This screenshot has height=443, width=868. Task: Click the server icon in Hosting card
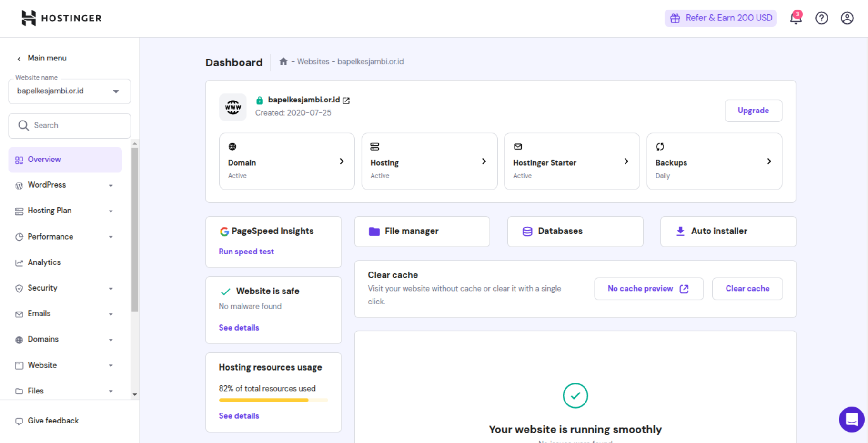(375, 147)
